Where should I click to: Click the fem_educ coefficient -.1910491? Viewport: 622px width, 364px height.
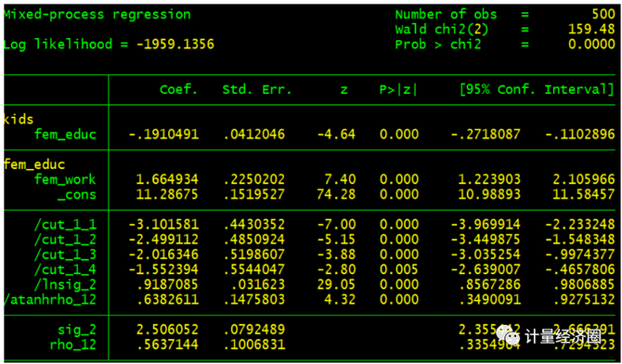tap(163, 135)
